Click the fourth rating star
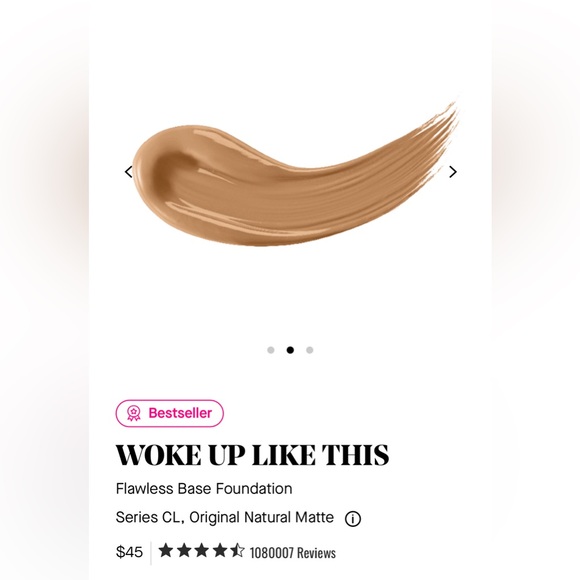The width and height of the screenshot is (580, 580). click(x=219, y=550)
